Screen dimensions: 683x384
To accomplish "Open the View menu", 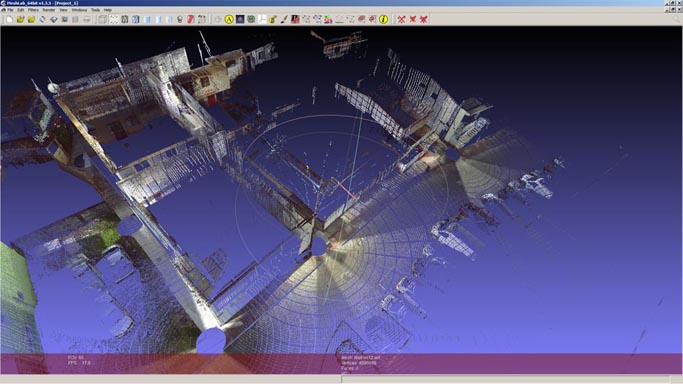I will coord(64,10).
